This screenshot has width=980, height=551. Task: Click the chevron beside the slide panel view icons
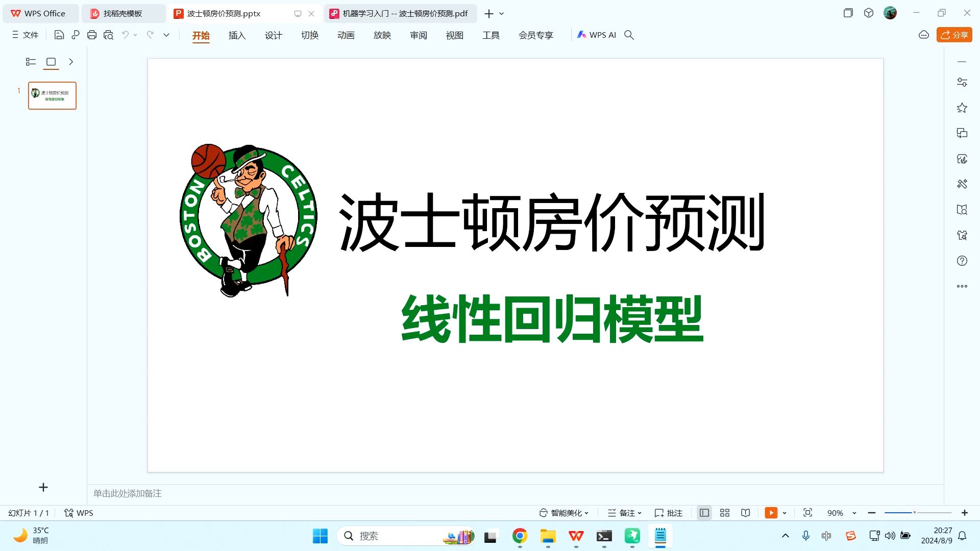71,62
